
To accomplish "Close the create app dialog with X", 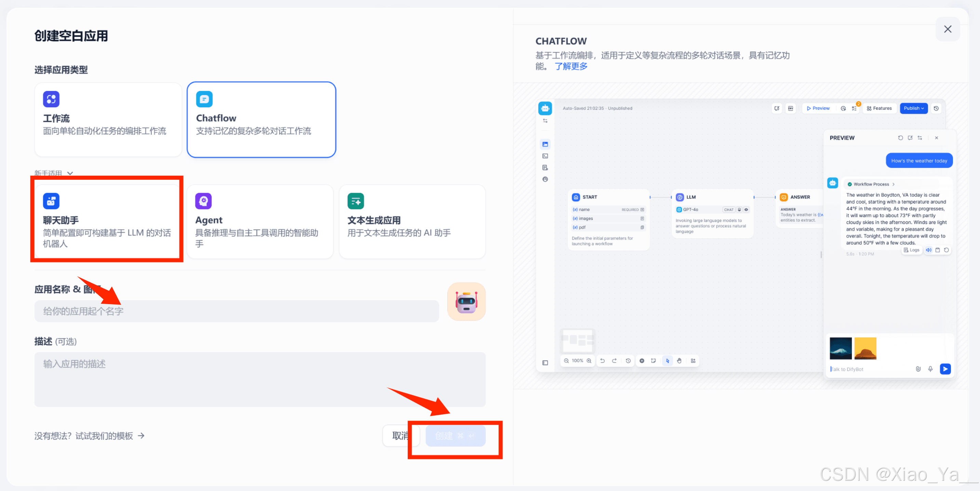I will tap(947, 29).
